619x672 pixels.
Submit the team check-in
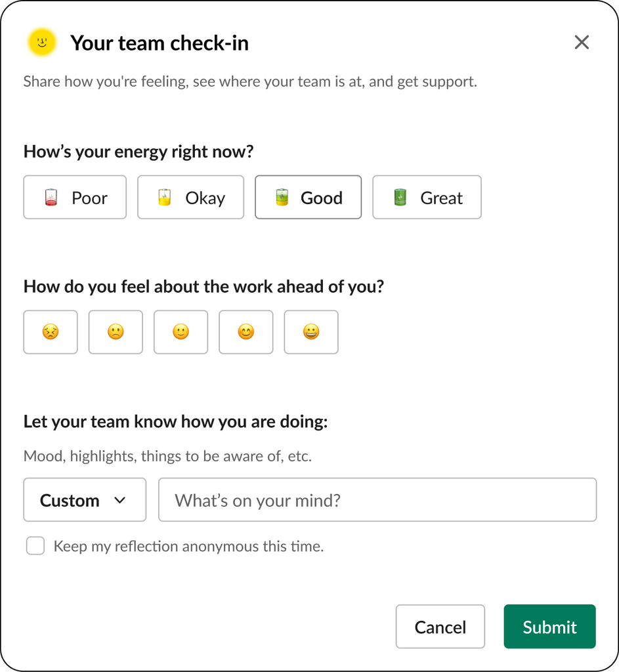coord(549,627)
